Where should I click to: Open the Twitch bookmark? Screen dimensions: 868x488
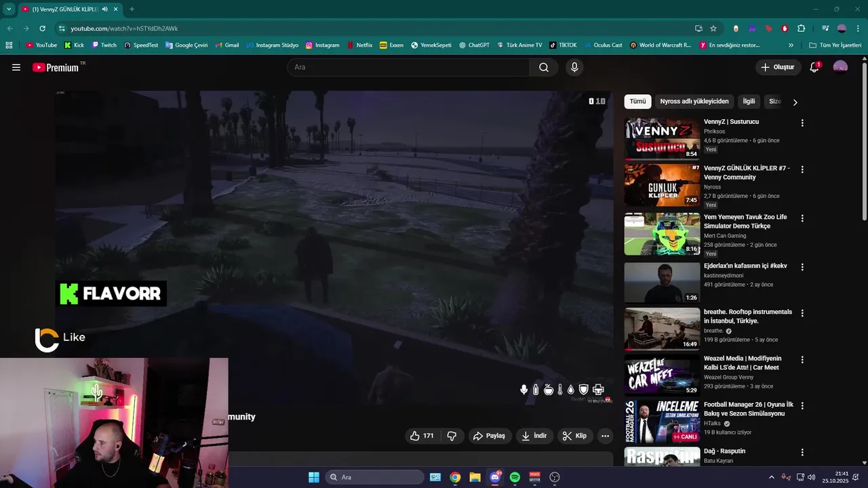[x=104, y=45]
